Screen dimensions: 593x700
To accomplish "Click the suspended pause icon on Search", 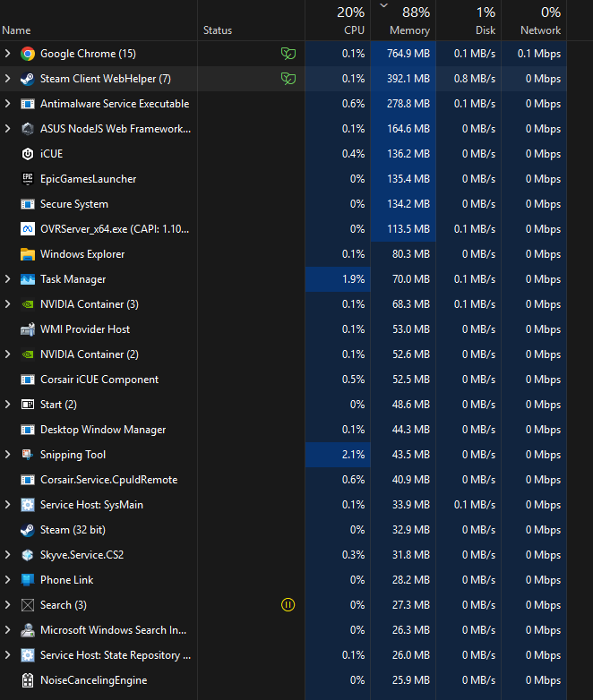I will pos(288,605).
